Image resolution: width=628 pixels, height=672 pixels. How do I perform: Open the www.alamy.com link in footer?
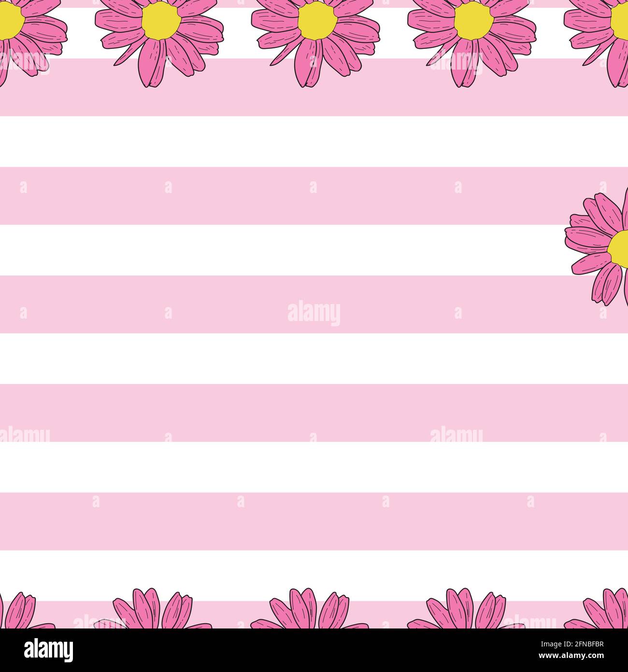pyautogui.click(x=571, y=657)
